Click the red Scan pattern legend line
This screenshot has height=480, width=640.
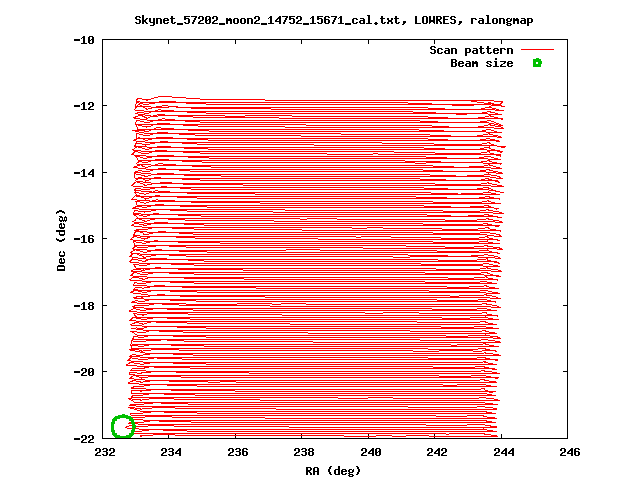click(x=538, y=50)
